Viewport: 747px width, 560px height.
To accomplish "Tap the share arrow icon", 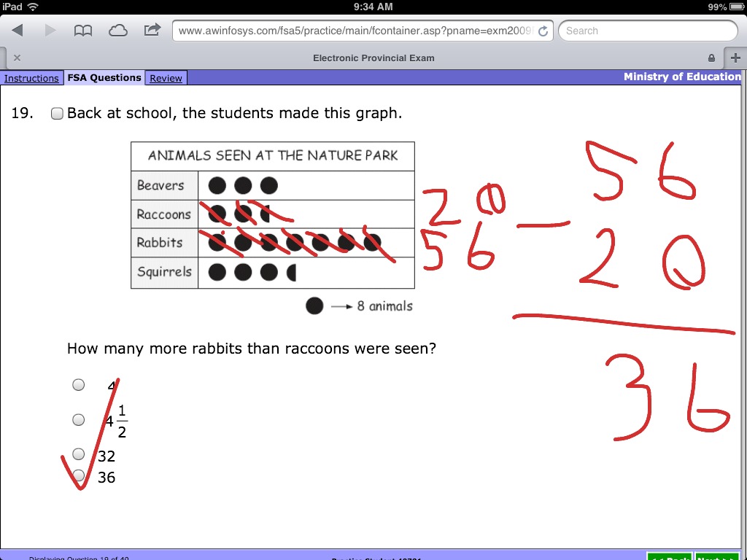I will (x=152, y=30).
